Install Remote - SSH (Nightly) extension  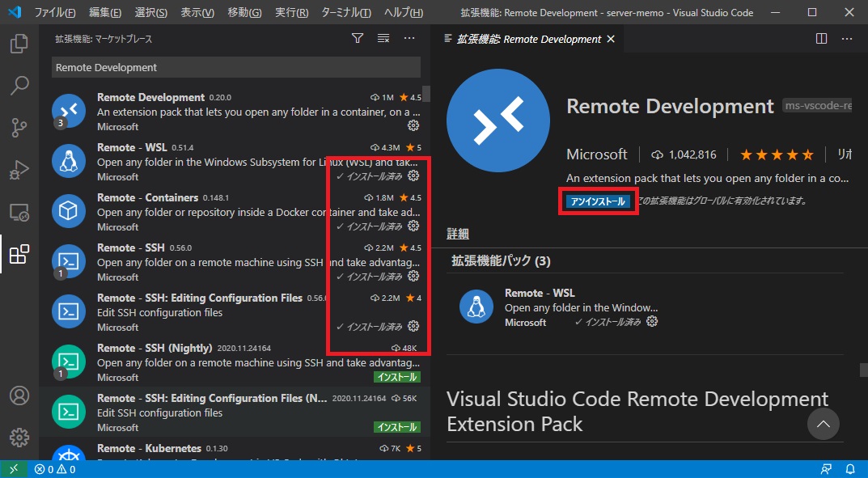pos(397,378)
